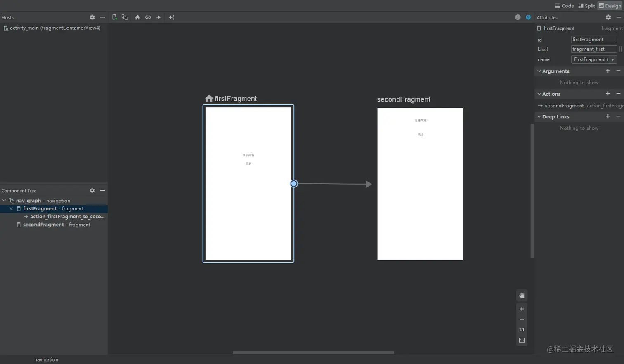
Task: Select the action arrow between the fragments
Action: (x=334, y=184)
